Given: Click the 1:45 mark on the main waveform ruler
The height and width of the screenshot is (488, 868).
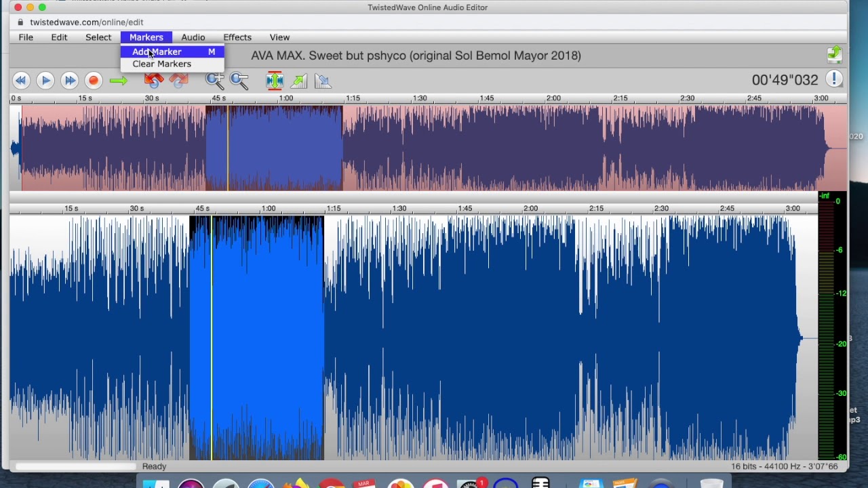Looking at the screenshot, I should [465, 208].
